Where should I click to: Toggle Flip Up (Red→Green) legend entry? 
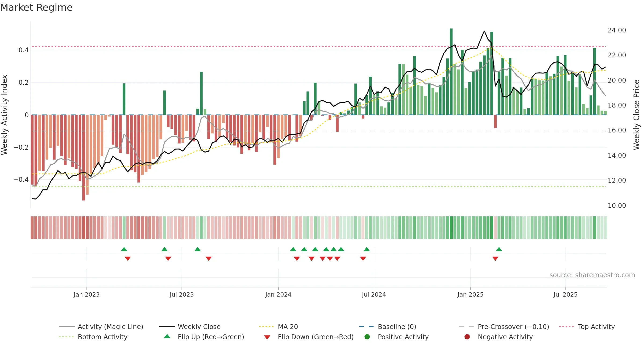point(204,337)
